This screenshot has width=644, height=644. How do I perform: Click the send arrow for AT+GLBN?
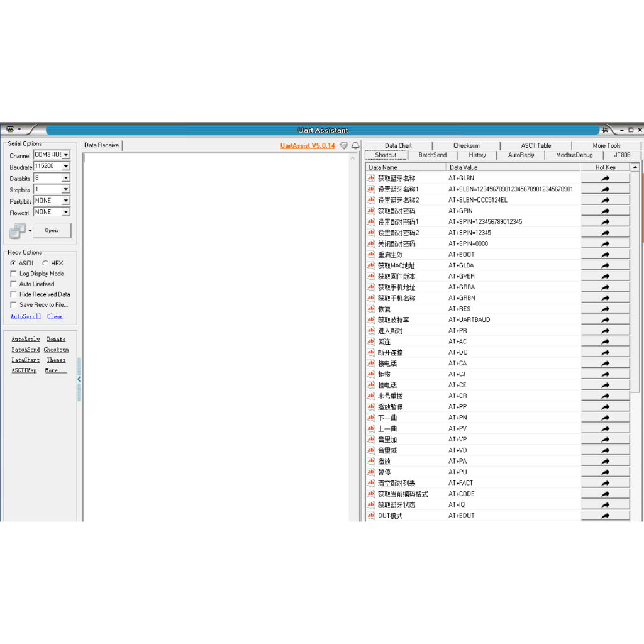[x=605, y=178]
